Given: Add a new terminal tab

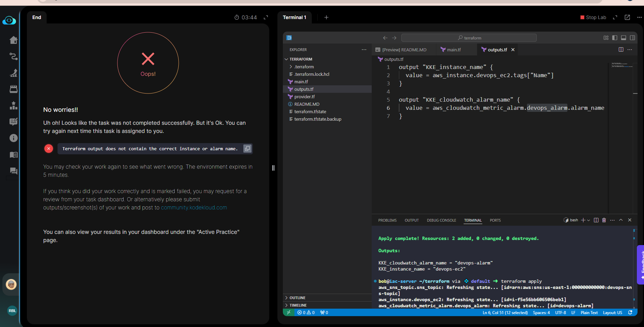Looking at the screenshot, I should pyautogui.click(x=326, y=17).
